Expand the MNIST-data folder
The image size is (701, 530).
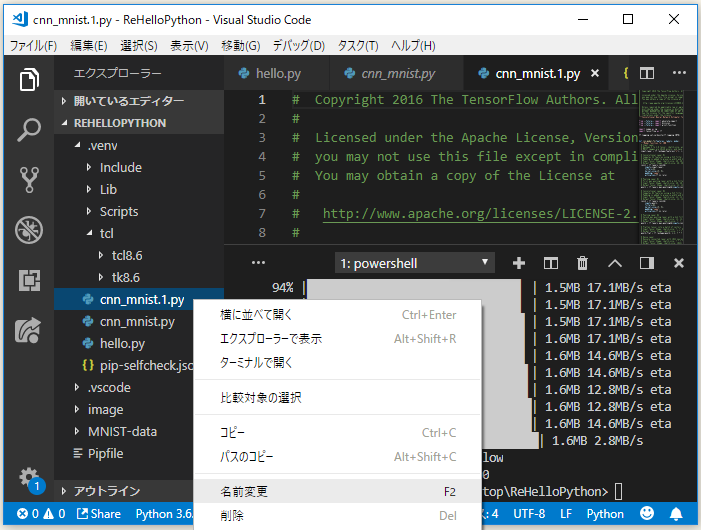pyautogui.click(x=123, y=431)
